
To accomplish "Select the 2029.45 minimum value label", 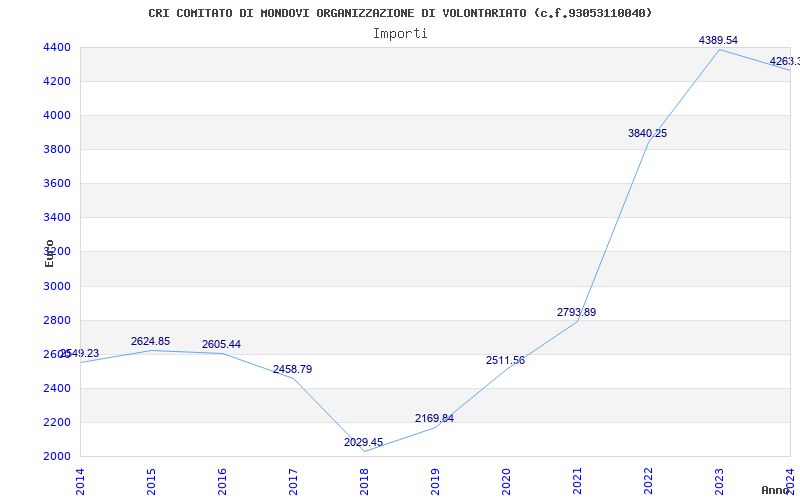I will 363,442.
